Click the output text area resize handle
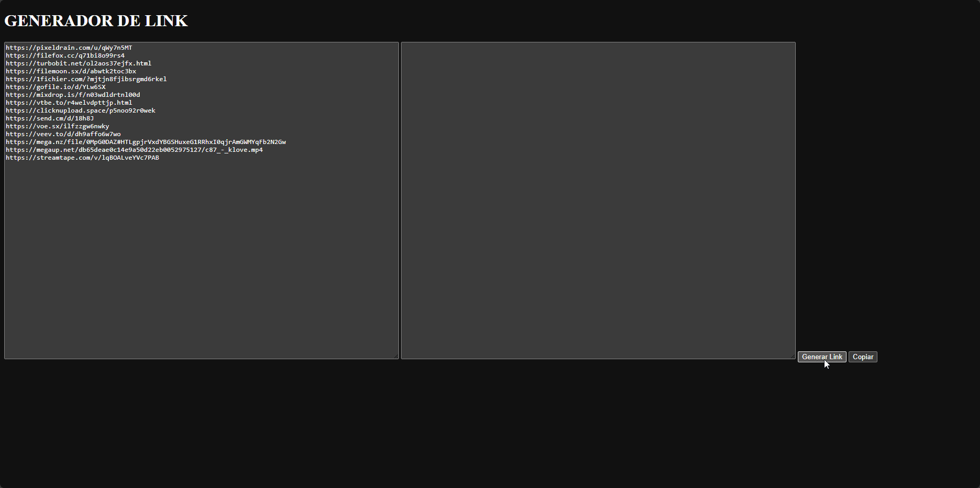This screenshot has height=488, width=980. click(793, 356)
